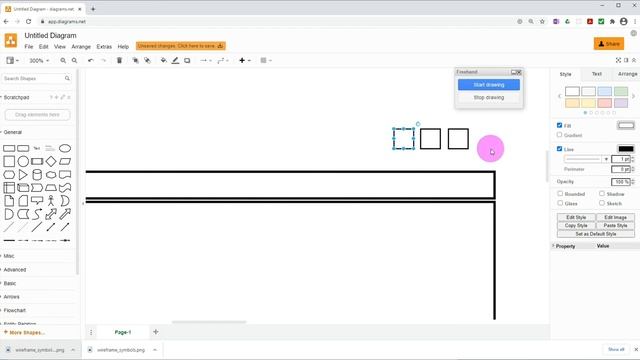Click Start drawing in Freehand panel
Screen dimensions: 640x360
coord(489,85)
